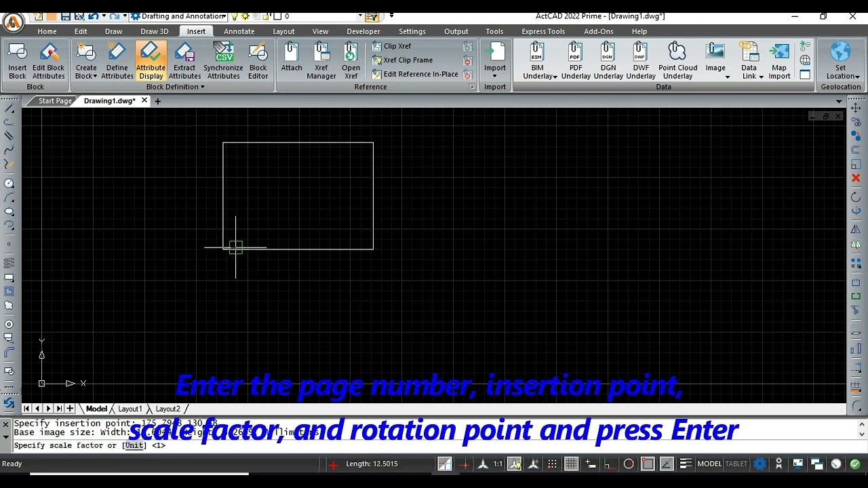Switch to Layout1 tab
The image size is (868, 488).
coord(130,409)
